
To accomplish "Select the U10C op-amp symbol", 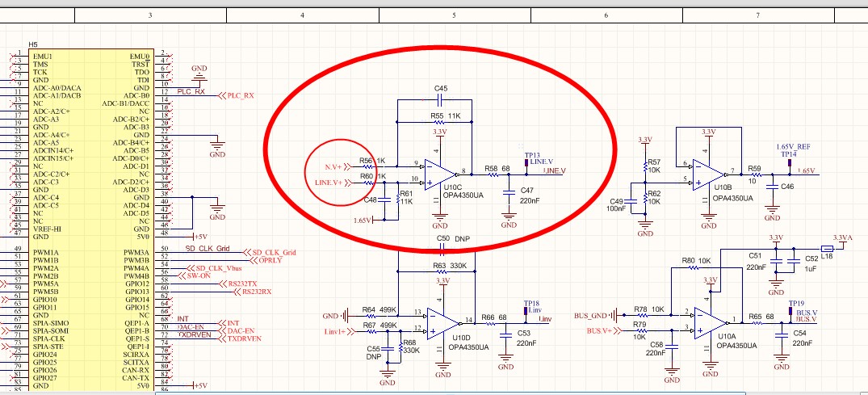I will click(x=440, y=174).
